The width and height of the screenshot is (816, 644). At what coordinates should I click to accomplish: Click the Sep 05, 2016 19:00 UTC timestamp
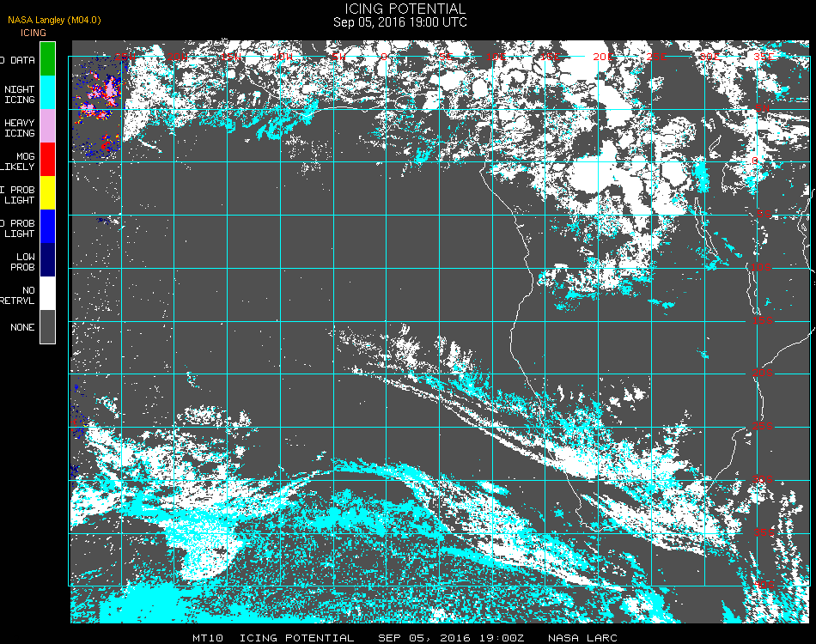(399, 22)
